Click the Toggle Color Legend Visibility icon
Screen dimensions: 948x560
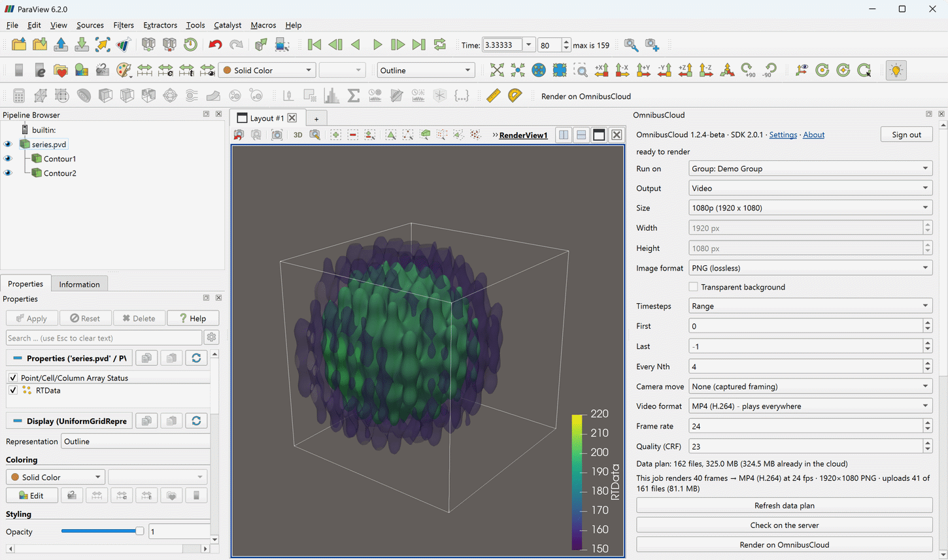click(x=19, y=71)
